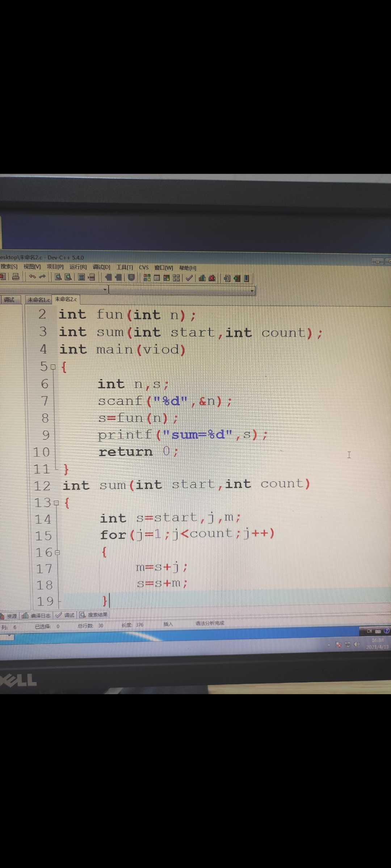This screenshot has height=868, width=391.
Task: Click the Profile analysis bar-chart icon
Action: (x=202, y=278)
